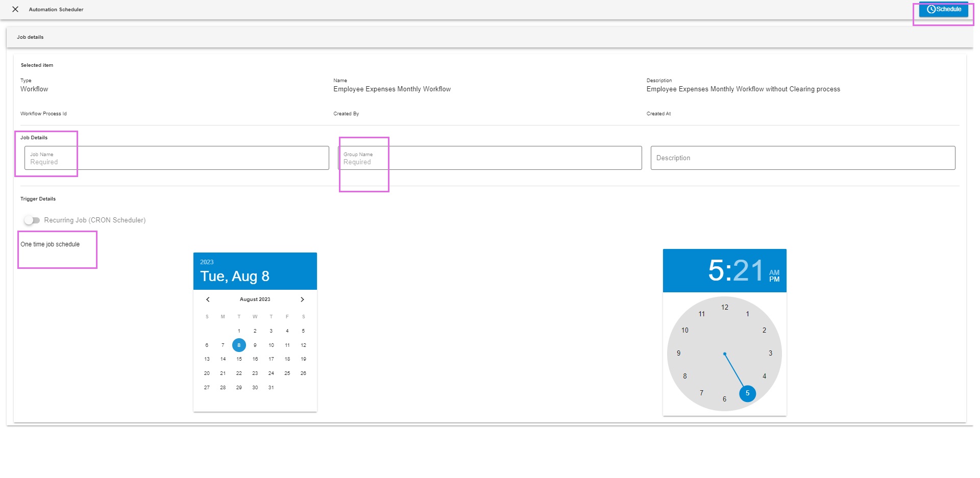Image resolution: width=980 pixels, height=478 pixels.
Task: Pick 11 on the clock face
Action: (702, 314)
